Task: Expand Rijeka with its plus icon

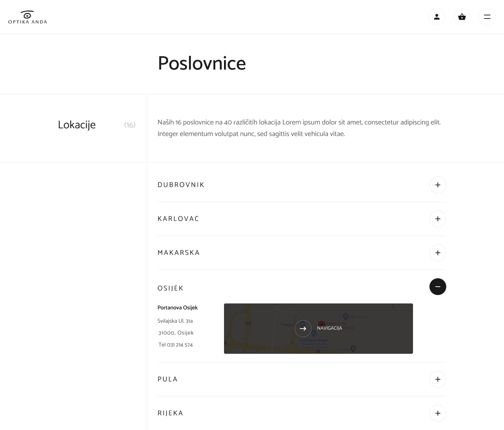Action: 438,413
